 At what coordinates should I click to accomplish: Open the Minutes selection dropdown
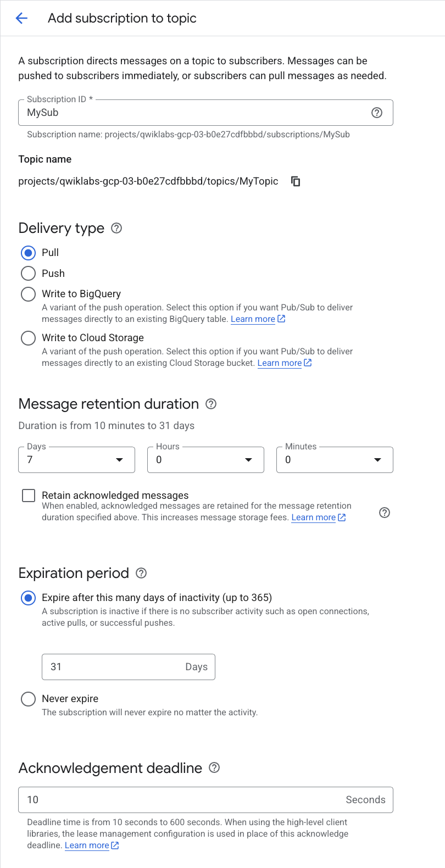(377, 460)
